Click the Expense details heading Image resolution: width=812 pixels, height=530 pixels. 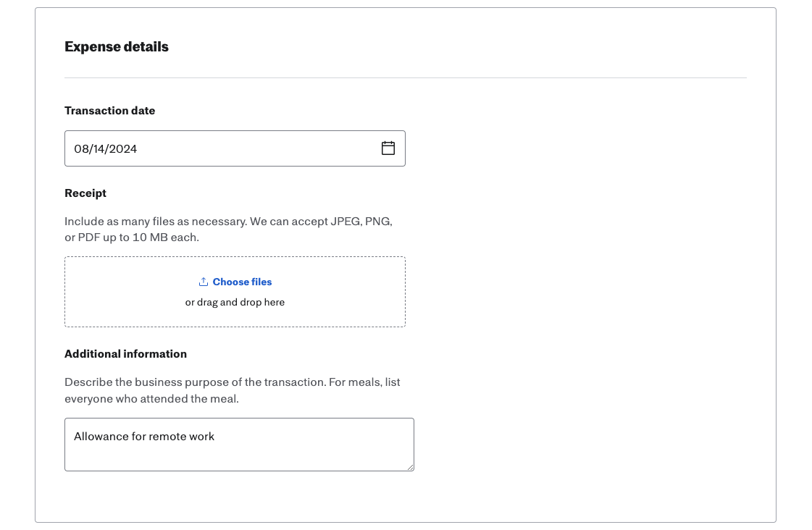(x=117, y=46)
